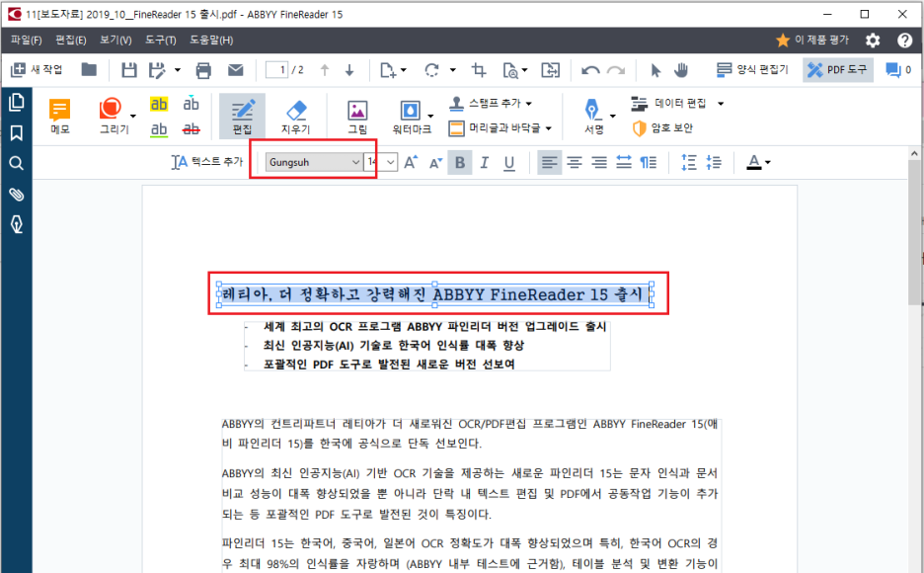Screen dimensions: 924x573
Task: Show the pages panel in sidebar
Action: point(17,103)
